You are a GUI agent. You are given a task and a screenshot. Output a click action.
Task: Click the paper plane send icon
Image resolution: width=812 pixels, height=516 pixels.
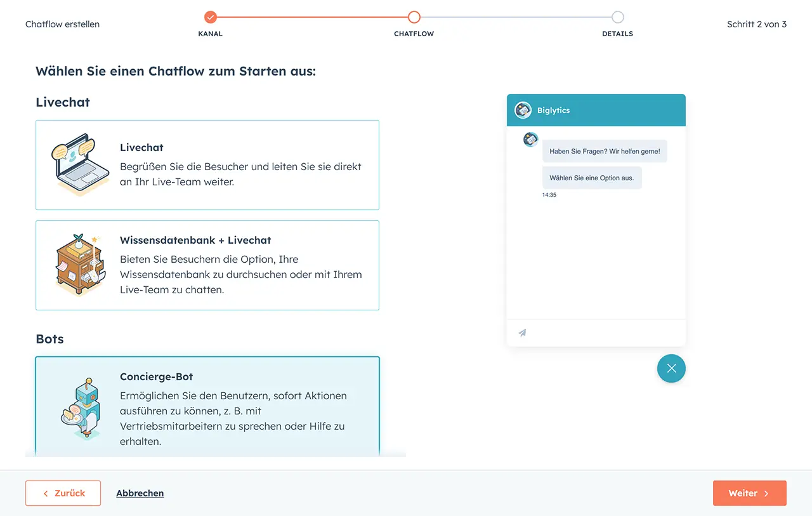click(x=522, y=333)
